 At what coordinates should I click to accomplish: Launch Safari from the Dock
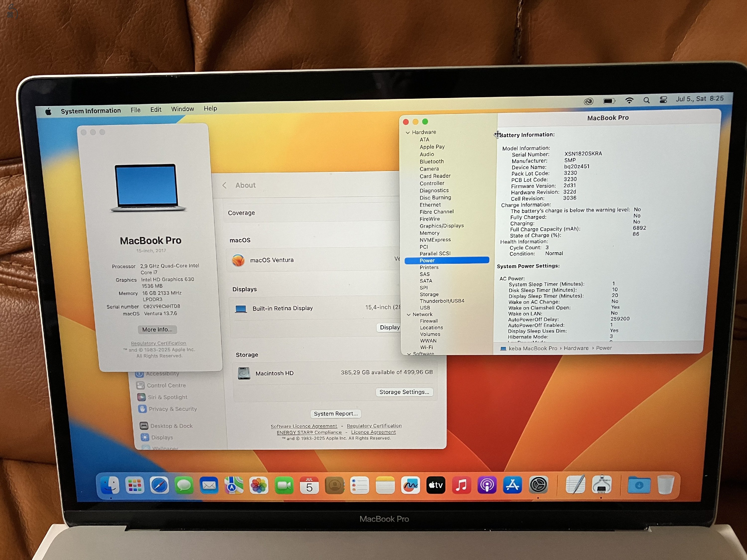(x=159, y=486)
